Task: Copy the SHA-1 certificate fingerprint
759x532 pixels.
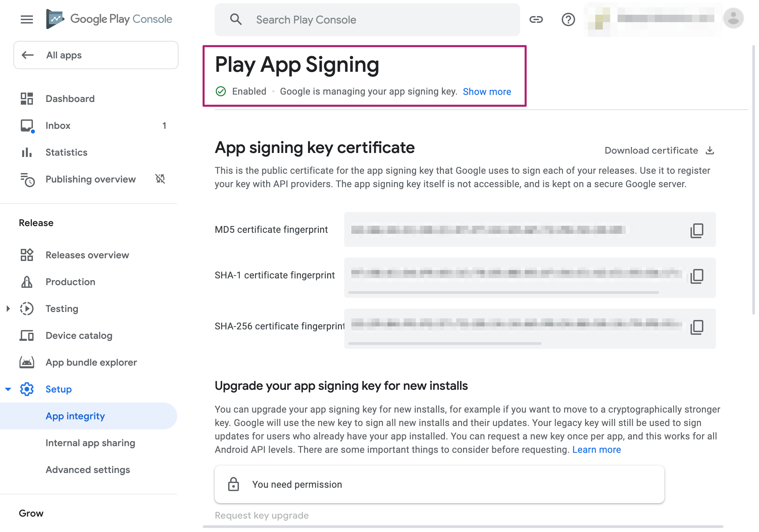Action: coord(697,277)
